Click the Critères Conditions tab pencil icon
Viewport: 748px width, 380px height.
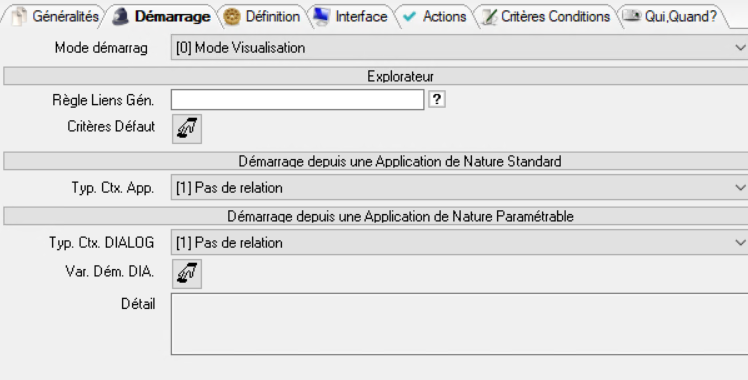pos(489,17)
